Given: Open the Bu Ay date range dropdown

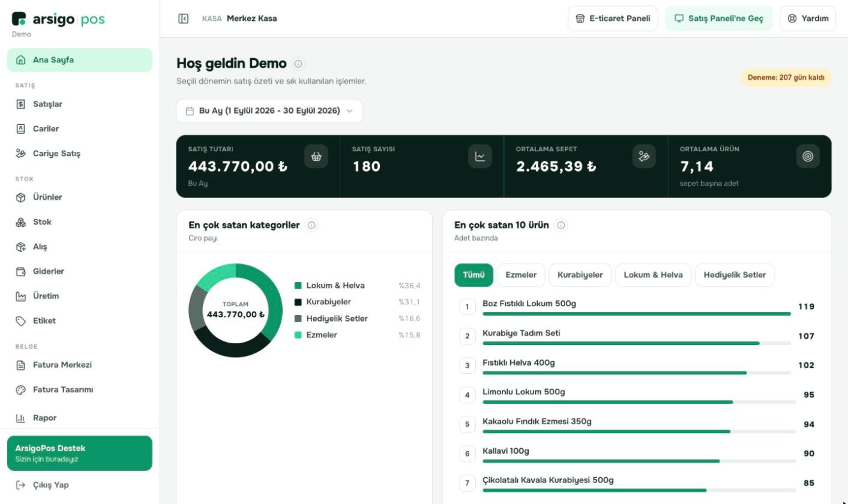Looking at the screenshot, I should pyautogui.click(x=269, y=111).
